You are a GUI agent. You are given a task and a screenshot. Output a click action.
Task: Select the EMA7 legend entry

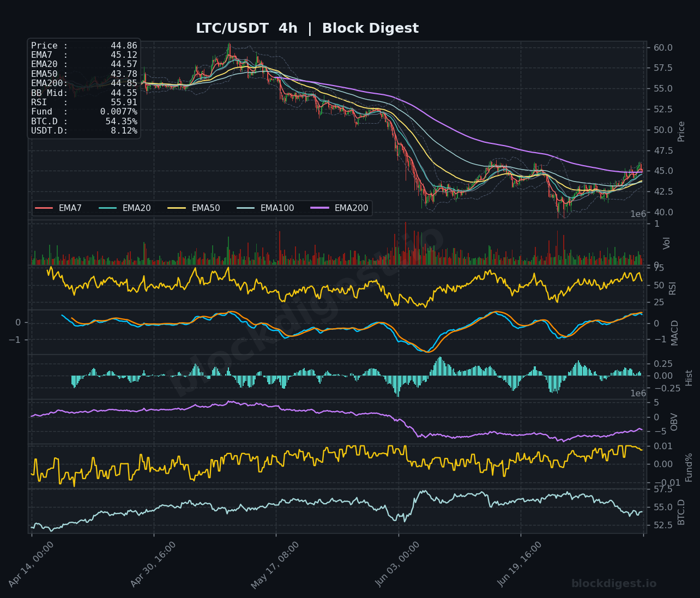59,208
